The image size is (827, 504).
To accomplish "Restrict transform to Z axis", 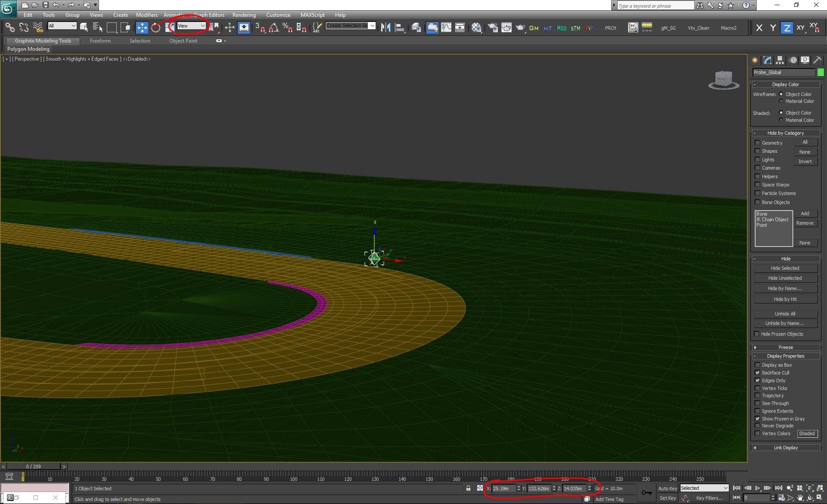I will pyautogui.click(x=787, y=28).
